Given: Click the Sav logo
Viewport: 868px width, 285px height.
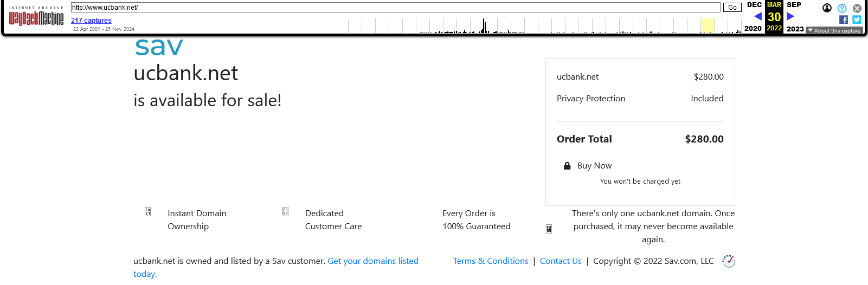Looking at the screenshot, I should coord(159,47).
